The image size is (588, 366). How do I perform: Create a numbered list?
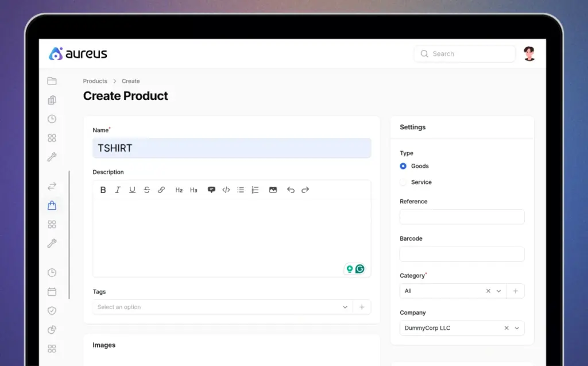click(x=255, y=190)
